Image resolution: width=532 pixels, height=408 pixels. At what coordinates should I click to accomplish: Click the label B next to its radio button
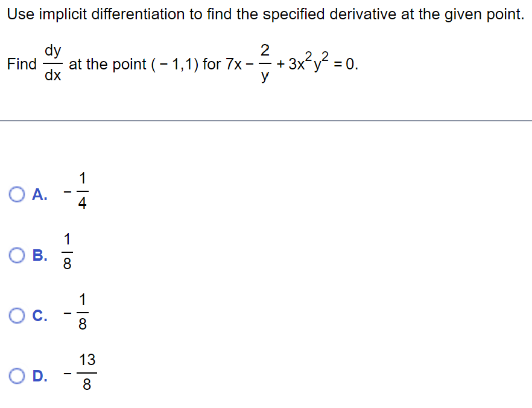(x=37, y=255)
